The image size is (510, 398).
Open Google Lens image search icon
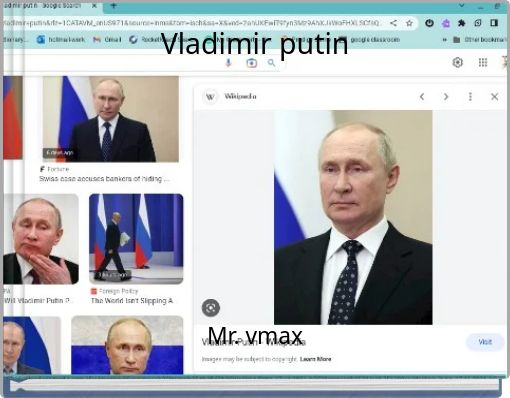point(251,63)
